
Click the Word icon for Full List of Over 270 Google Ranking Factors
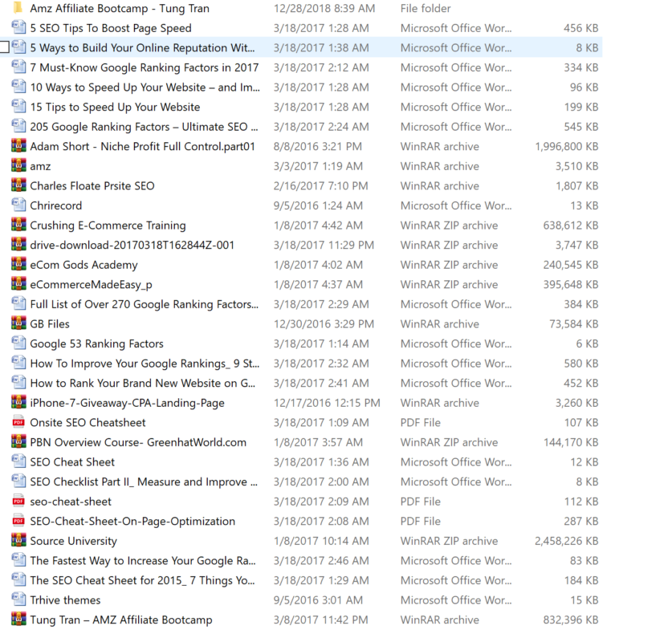click(18, 303)
